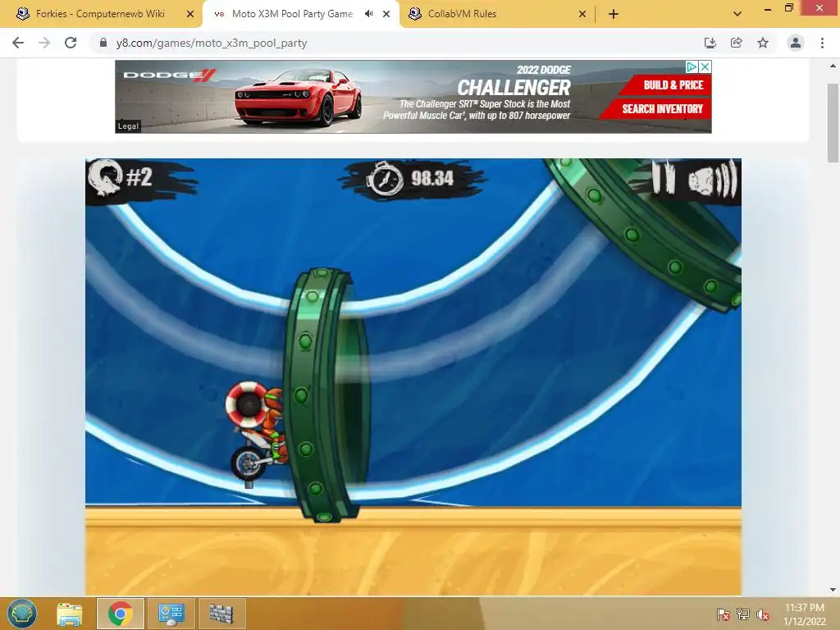The image size is (840, 630).
Task: Open the Legal link on Dodge ad
Action: tap(128, 126)
